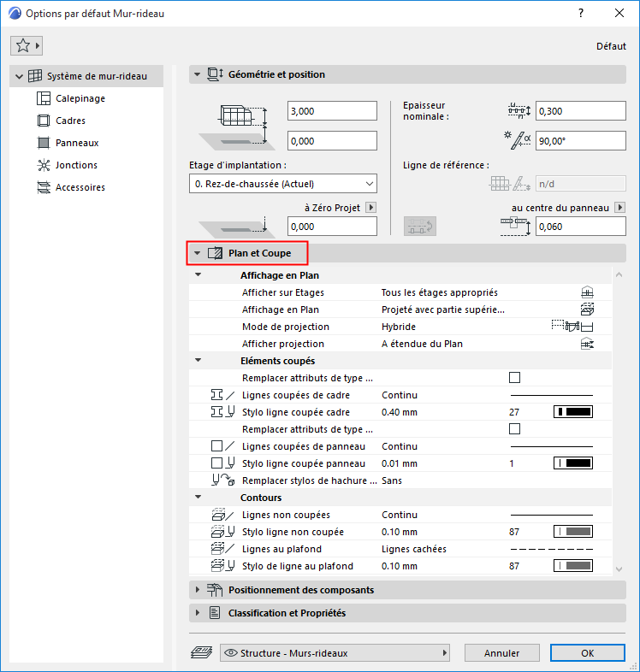This screenshot has width=640, height=672.
Task: Open pen swatch for Stylo ligne non coupée
Action: (573, 532)
